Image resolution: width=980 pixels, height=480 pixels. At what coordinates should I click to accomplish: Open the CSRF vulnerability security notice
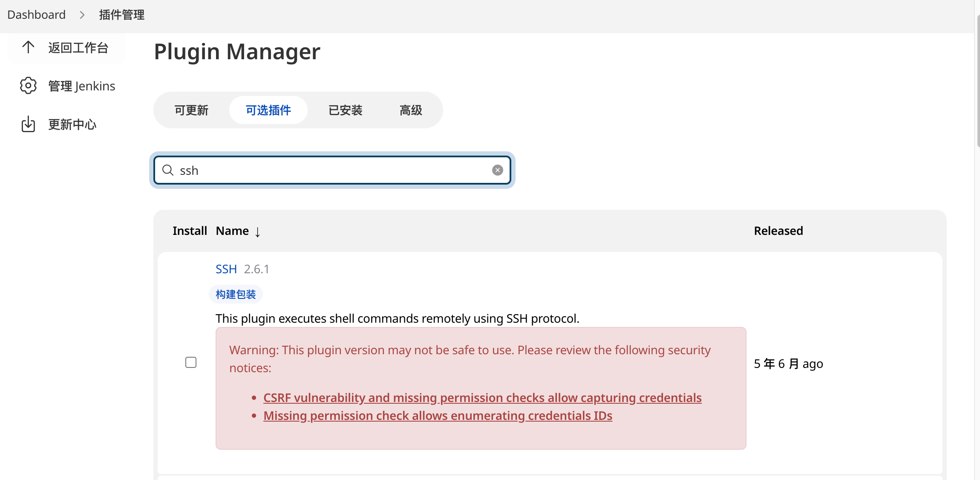pos(482,398)
